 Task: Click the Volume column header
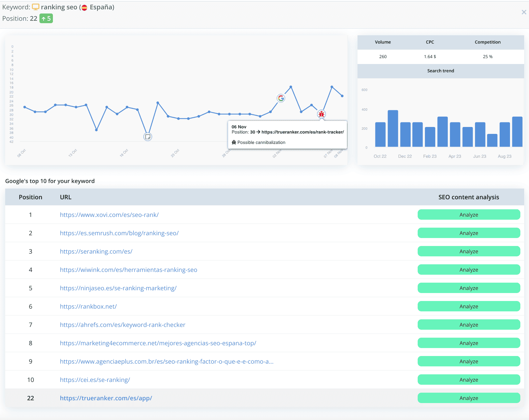tap(383, 42)
